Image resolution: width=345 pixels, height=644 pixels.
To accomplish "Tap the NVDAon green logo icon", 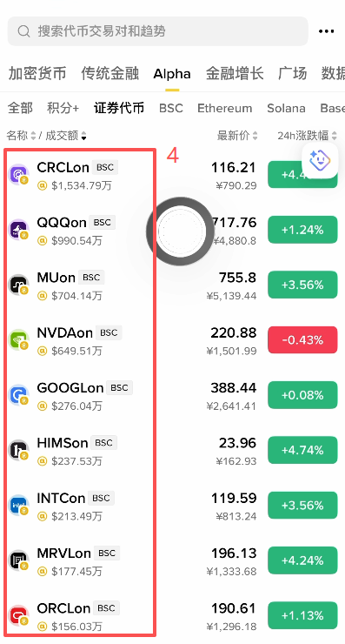I will 18,340.
